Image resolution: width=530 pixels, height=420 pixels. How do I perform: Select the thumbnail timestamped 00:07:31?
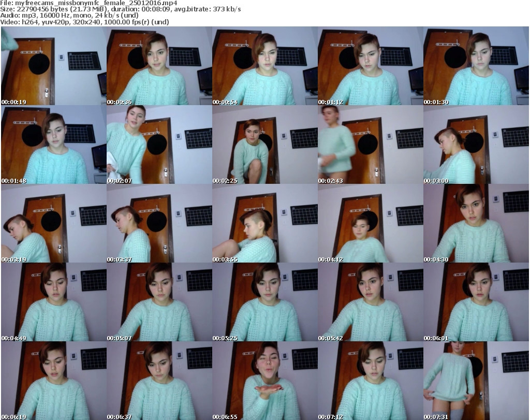[476, 381]
